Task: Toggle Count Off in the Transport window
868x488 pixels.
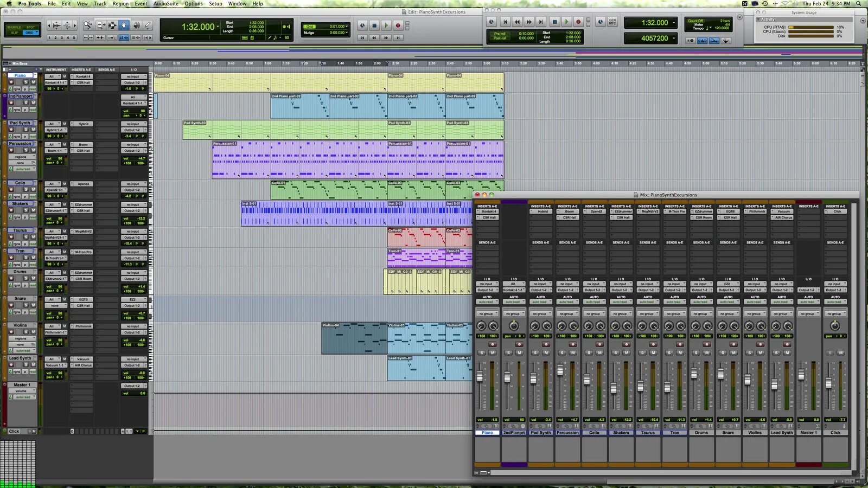Action: (695, 21)
